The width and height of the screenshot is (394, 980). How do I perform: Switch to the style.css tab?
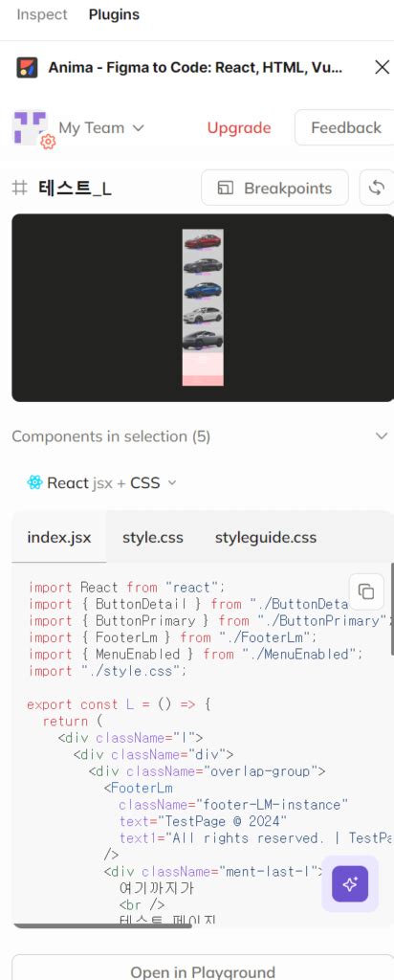point(153,538)
